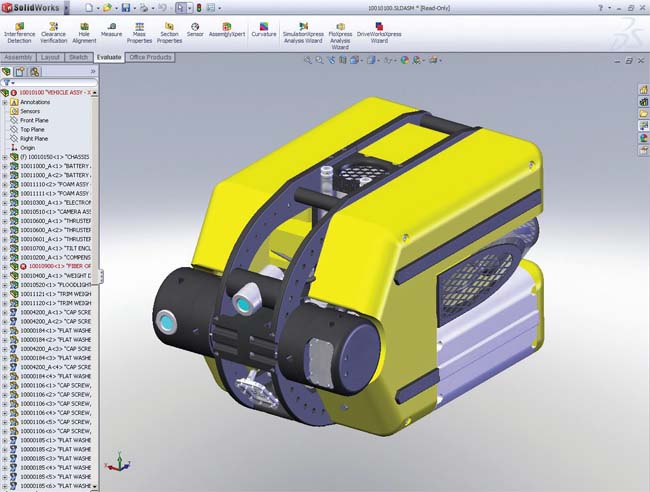Select the Origin item
The width and height of the screenshot is (650, 492).
pyautogui.click(x=27, y=148)
